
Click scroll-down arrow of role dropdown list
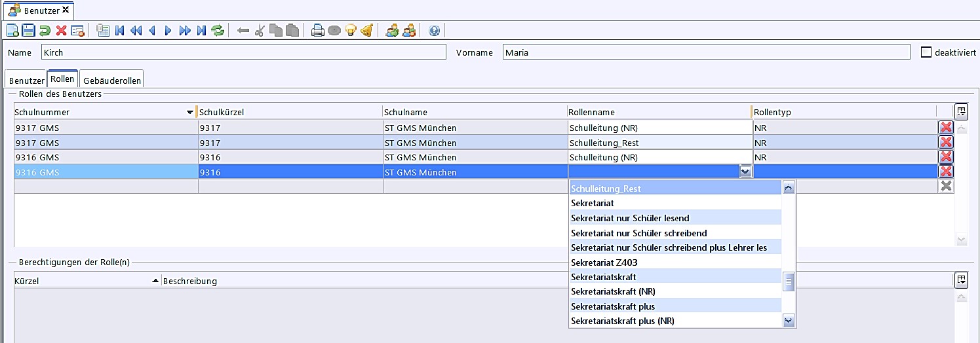[789, 321]
